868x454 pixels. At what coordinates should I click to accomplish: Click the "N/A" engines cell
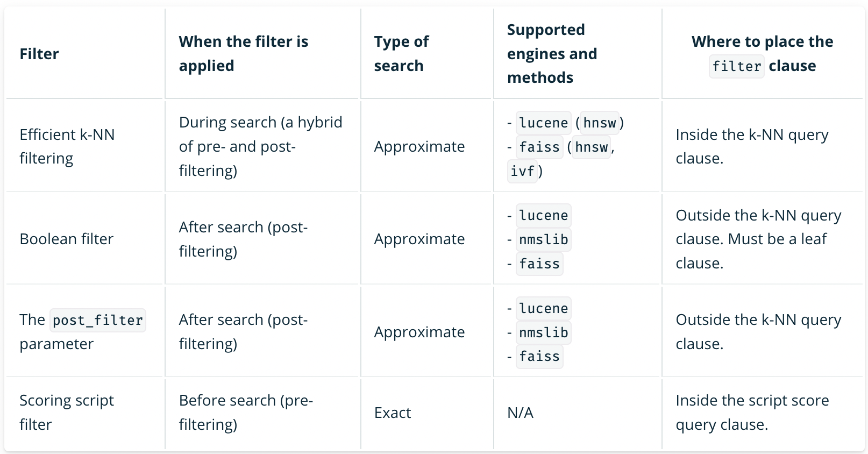click(520, 413)
